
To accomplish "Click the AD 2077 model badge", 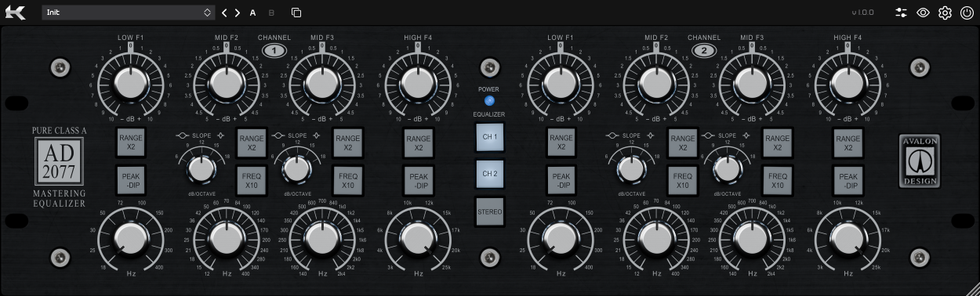I will (x=59, y=162).
